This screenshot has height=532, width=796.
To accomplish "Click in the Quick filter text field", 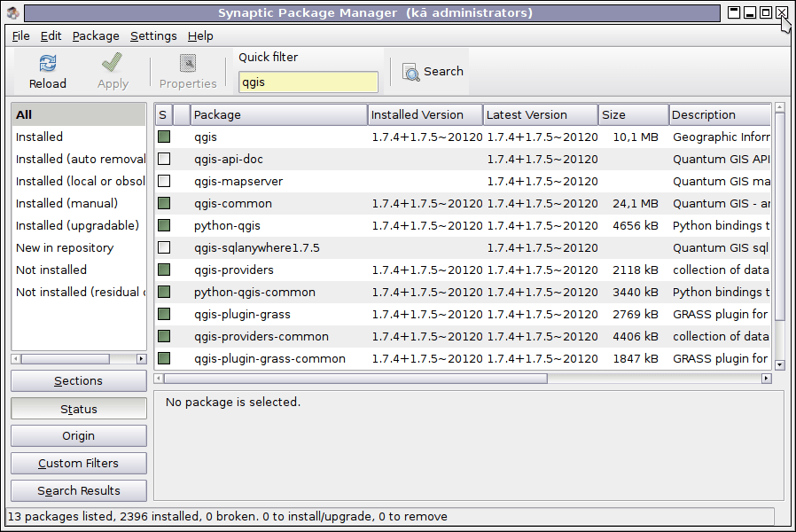I will pyautogui.click(x=308, y=82).
